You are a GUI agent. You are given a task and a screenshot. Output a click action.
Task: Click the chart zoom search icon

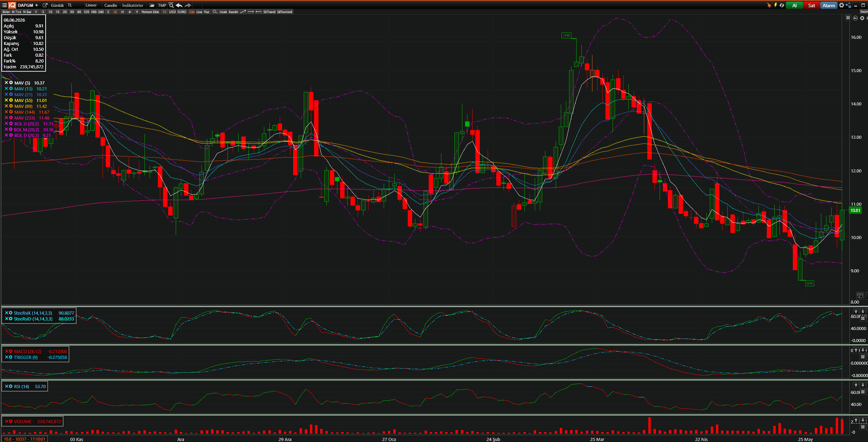[171, 5]
